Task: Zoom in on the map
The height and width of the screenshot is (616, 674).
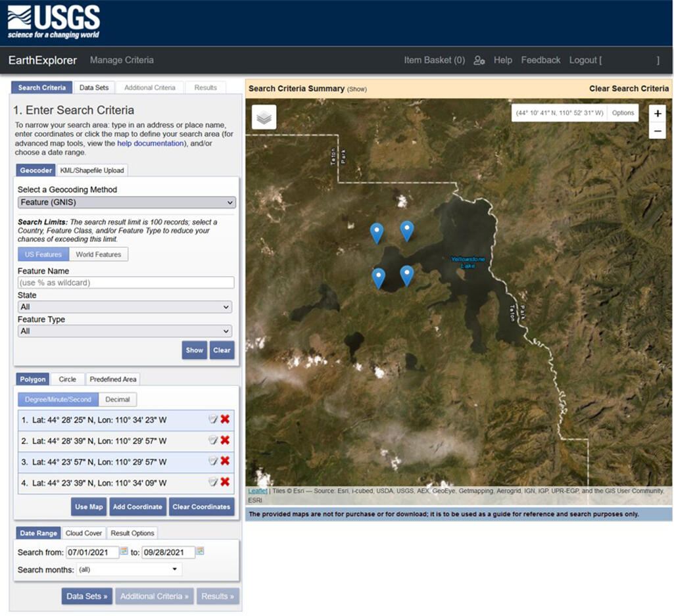Action: (x=658, y=113)
